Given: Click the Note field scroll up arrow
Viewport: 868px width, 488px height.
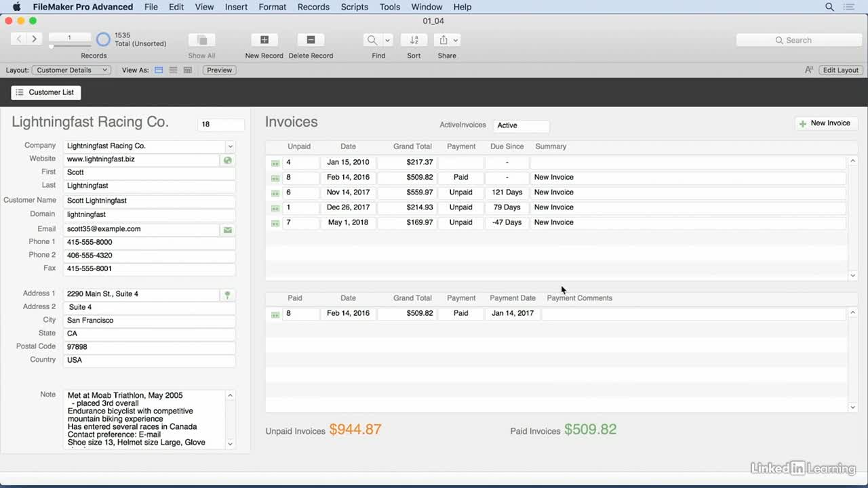Looking at the screenshot, I should click(x=230, y=395).
